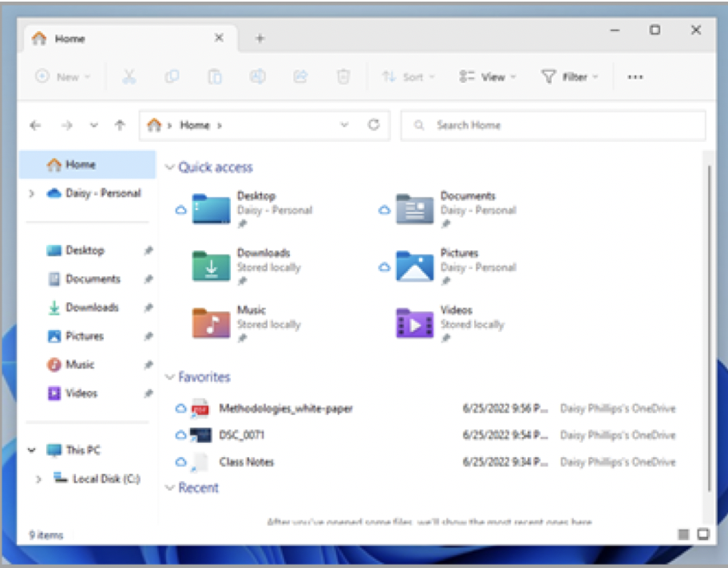
Task: Click the Copy icon in toolbar
Action: (x=172, y=77)
